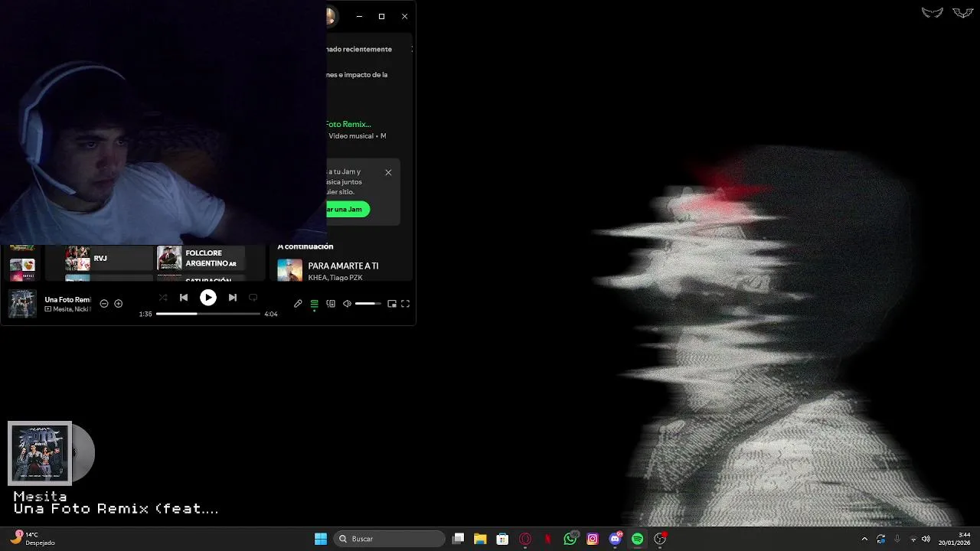Switch to Spotify via the taskbar icon
The image size is (980, 551).
tap(638, 539)
